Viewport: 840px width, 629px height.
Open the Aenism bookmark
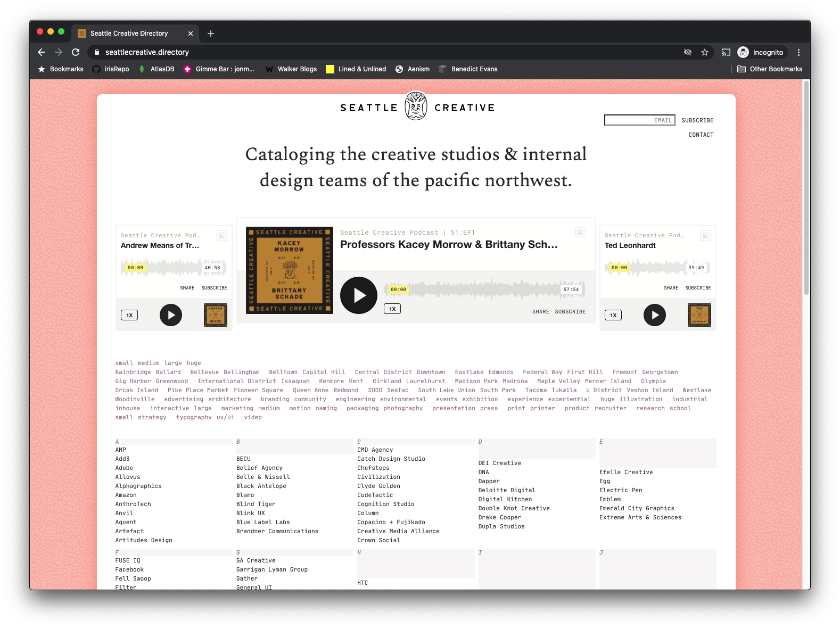coord(413,69)
